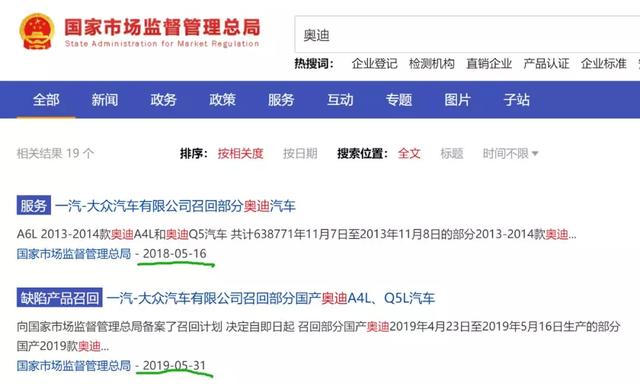Open the 子站 tab
Viewport: 640px width, 386px height.
(x=516, y=100)
